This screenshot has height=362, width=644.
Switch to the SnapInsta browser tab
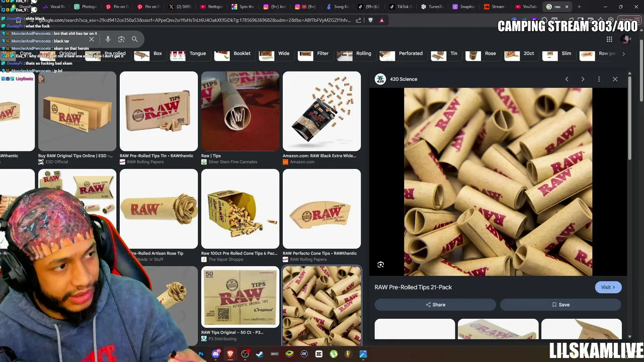463,7
